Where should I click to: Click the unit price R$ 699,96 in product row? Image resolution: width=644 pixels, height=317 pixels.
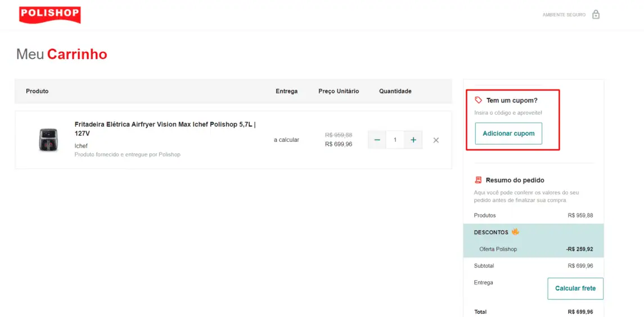click(339, 144)
